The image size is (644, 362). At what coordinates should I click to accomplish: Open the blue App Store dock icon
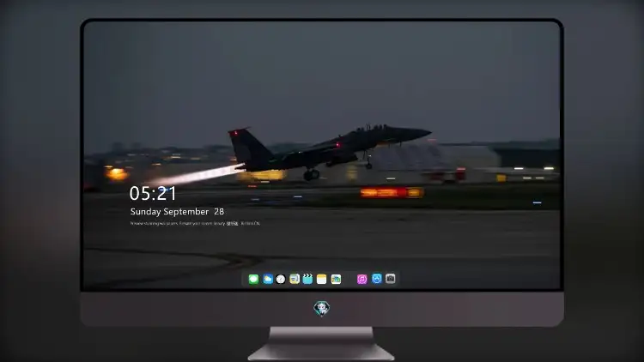(377, 279)
